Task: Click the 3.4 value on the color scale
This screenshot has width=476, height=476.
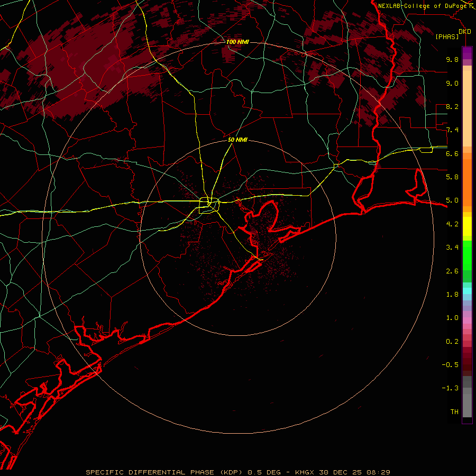Action: point(452,248)
